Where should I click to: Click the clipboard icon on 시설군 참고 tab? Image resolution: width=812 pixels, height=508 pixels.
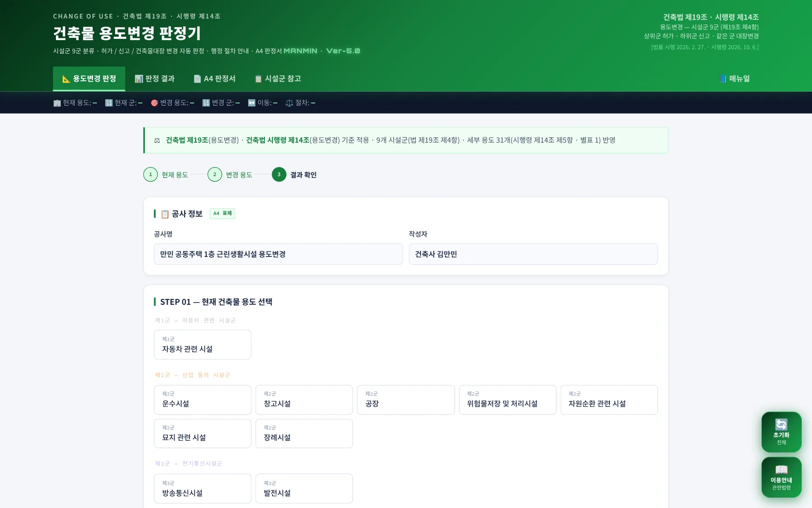(258, 79)
